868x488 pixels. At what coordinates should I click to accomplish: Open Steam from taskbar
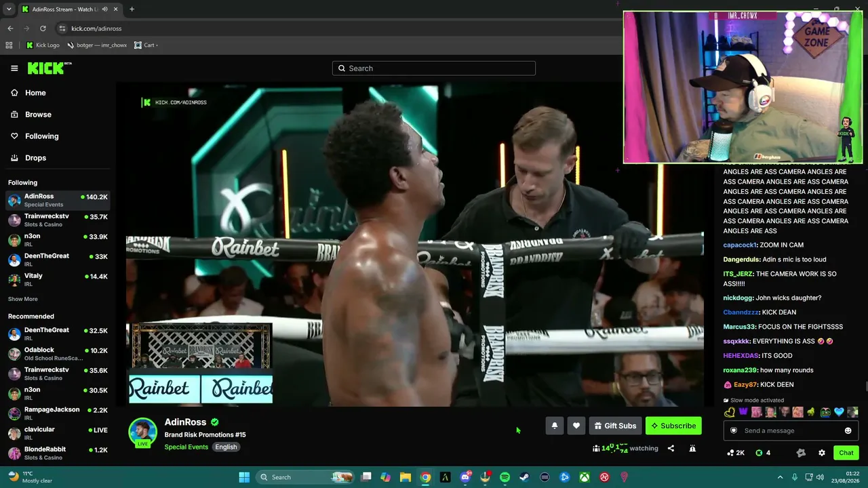tap(524, 477)
